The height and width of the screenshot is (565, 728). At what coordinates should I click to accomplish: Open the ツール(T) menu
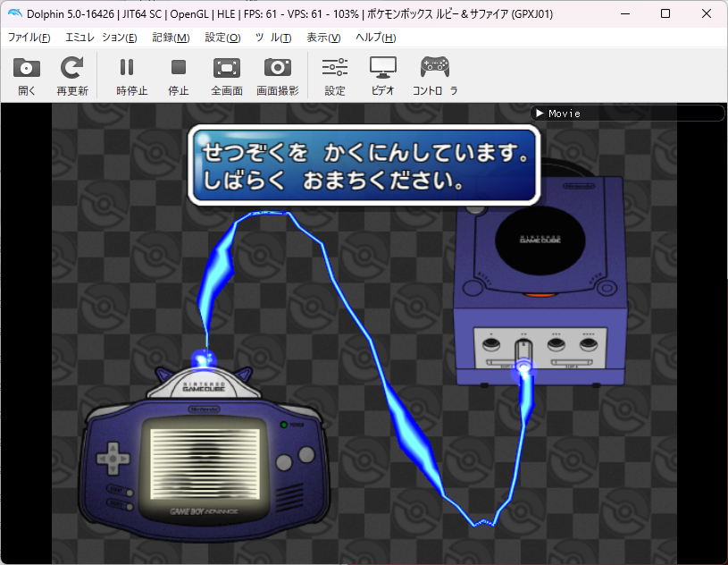pos(273,38)
